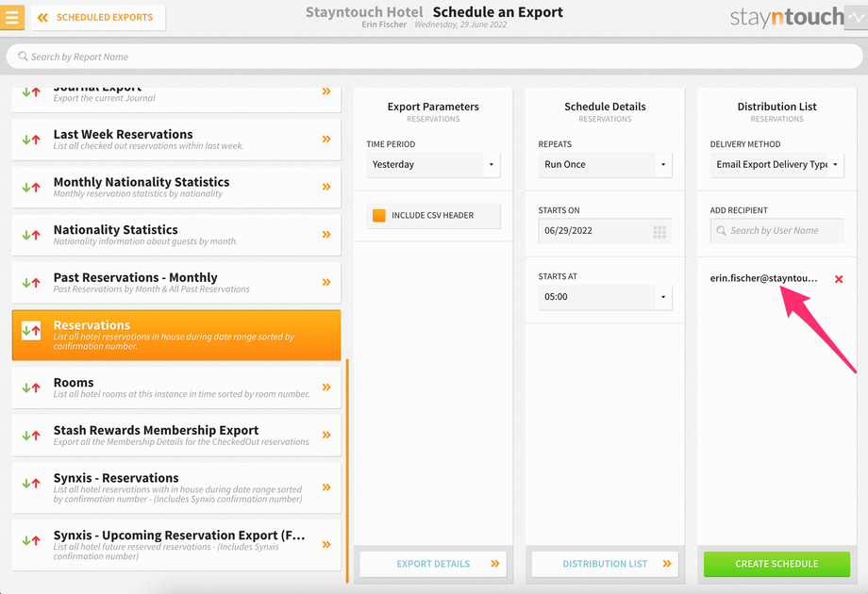
Task: Open the Journal Export chevron arrow
Action: pos(326,91)
